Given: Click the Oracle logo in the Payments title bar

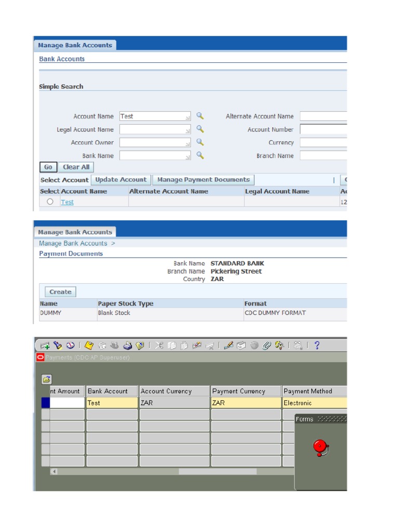Looking at the screenshot, I should (41, 357).
